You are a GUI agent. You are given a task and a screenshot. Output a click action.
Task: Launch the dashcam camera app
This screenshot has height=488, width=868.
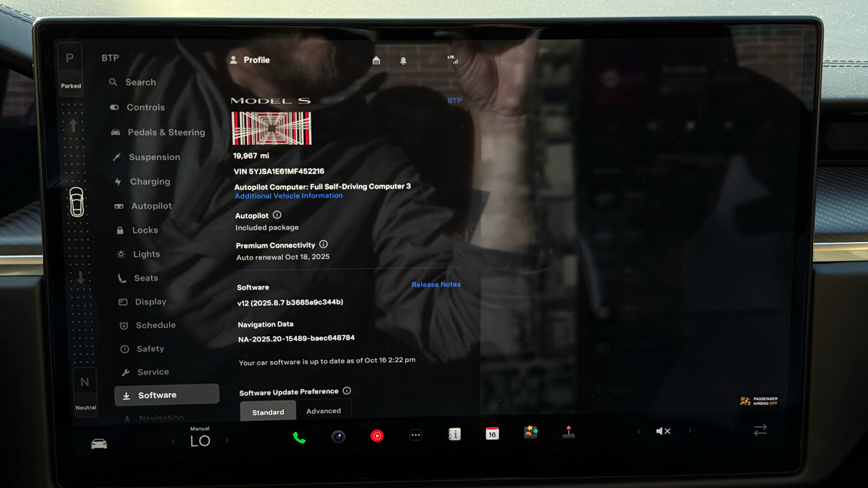coord(338,436)
